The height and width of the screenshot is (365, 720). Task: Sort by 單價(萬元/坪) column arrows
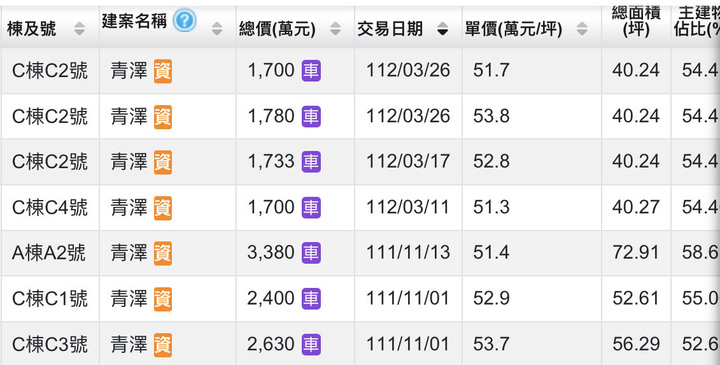(x=582, y=29)
